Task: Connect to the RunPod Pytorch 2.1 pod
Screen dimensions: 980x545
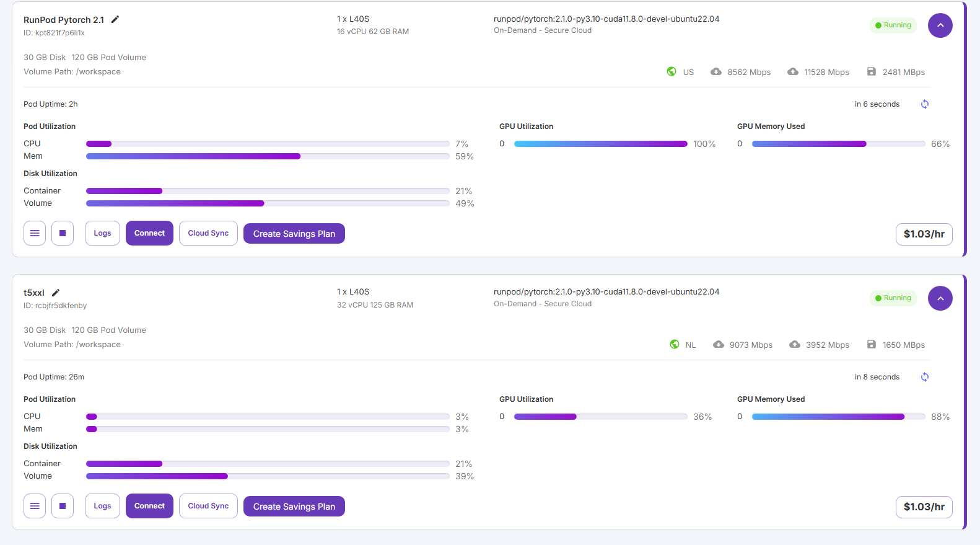Action: coord(149,233)
